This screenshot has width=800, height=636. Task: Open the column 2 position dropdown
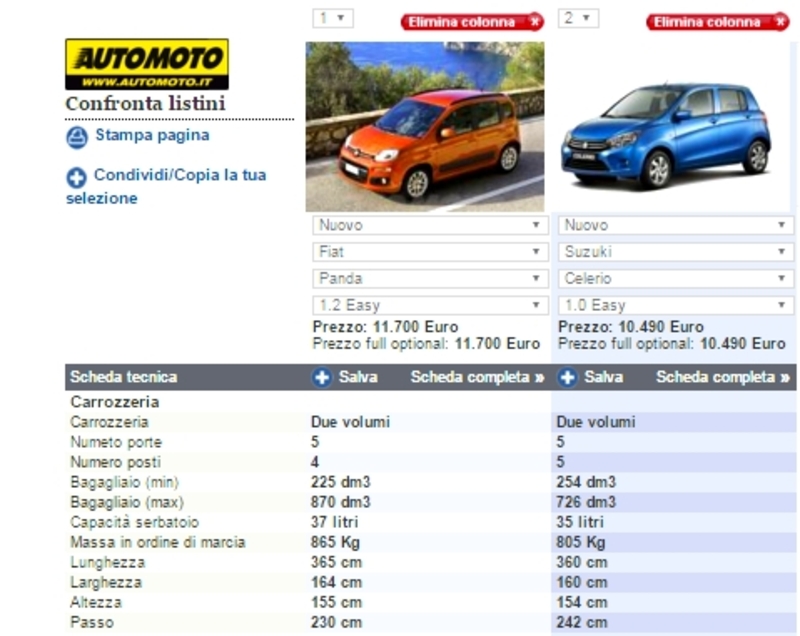[578, 18]
